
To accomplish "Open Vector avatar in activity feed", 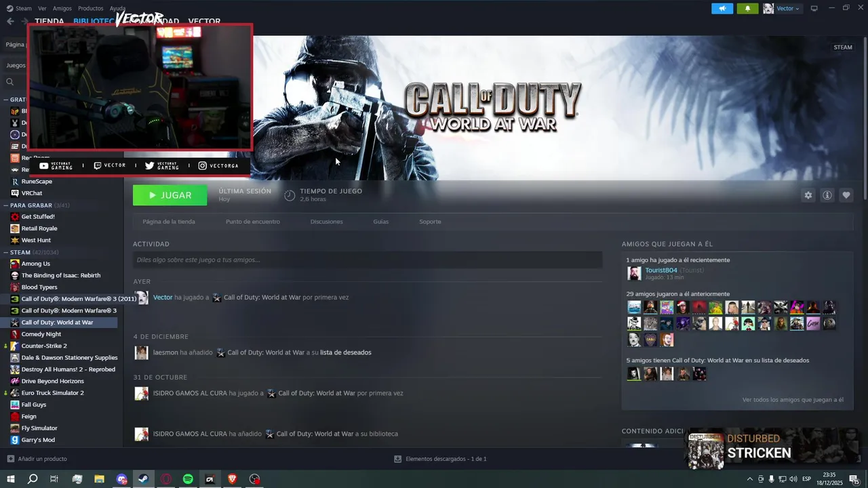I will [x=141, y=298].
